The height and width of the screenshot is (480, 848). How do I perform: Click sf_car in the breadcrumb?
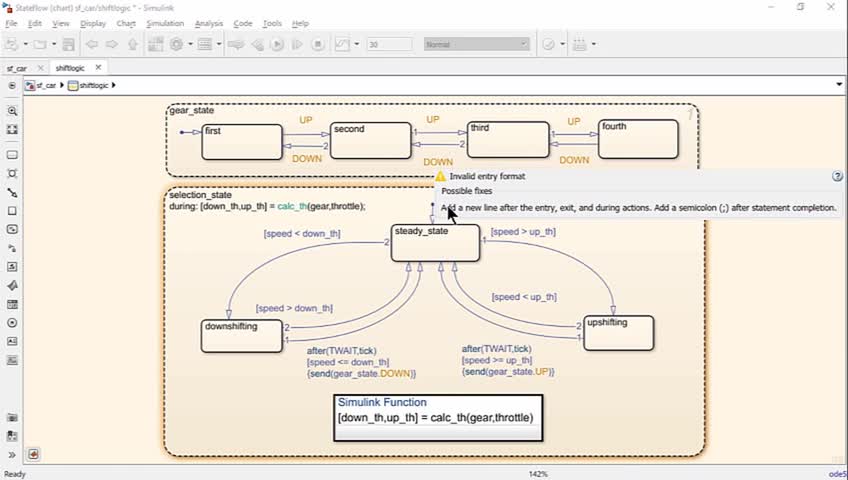46,85
